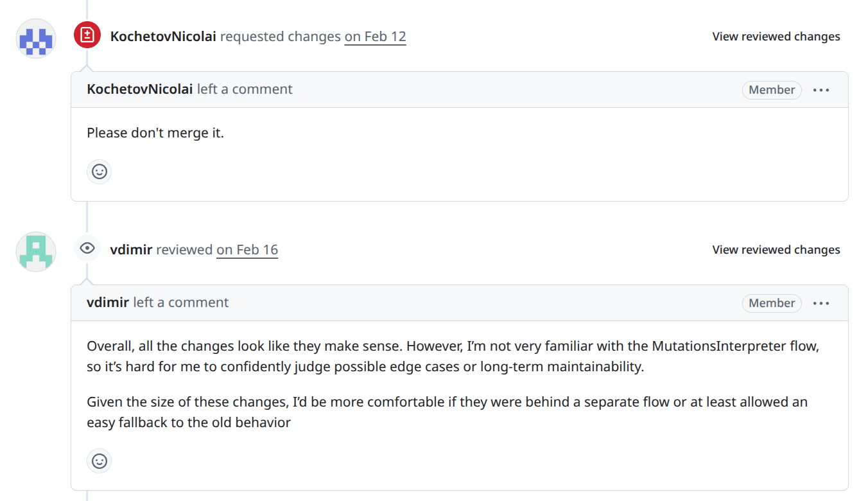This screenshot has height=501, width=868.
Task: Add emoji reaction to 'Please don't merge it' comment
Action: (x=100, y=171)
